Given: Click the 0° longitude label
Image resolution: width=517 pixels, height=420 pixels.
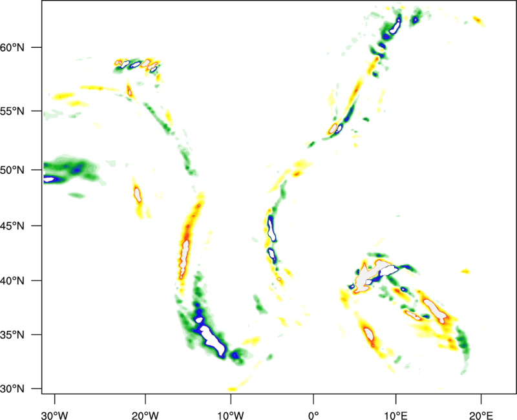Looking at the screenshot, I should point(313,415).
